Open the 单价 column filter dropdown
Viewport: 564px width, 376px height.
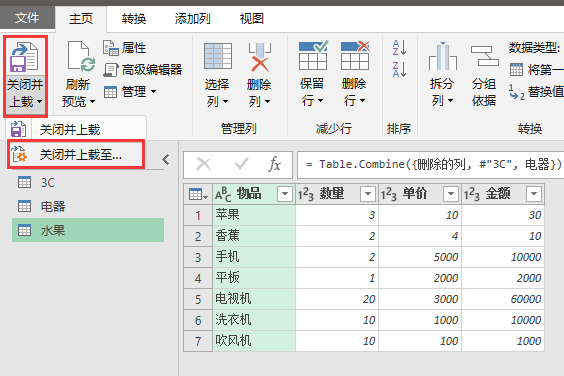coord(451,194)
